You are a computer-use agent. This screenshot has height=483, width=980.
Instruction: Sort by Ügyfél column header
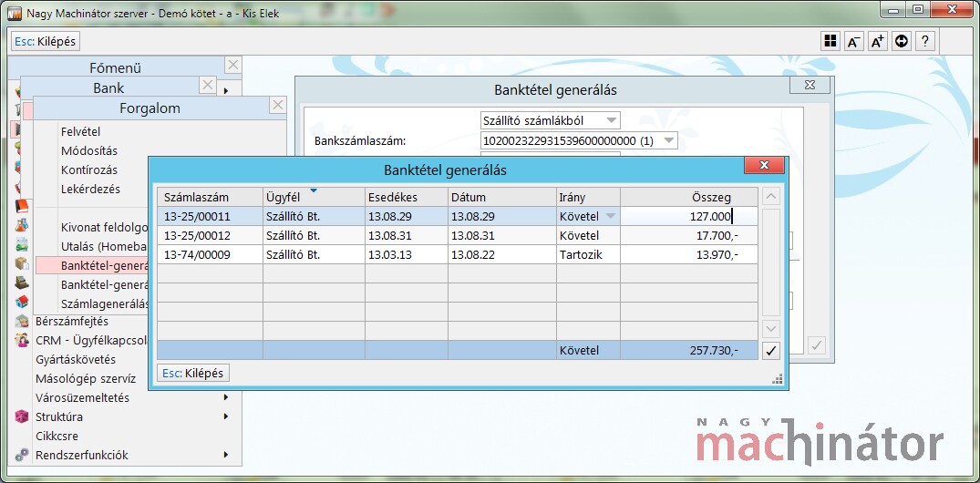pyautogui.click(x=314, y=197)
